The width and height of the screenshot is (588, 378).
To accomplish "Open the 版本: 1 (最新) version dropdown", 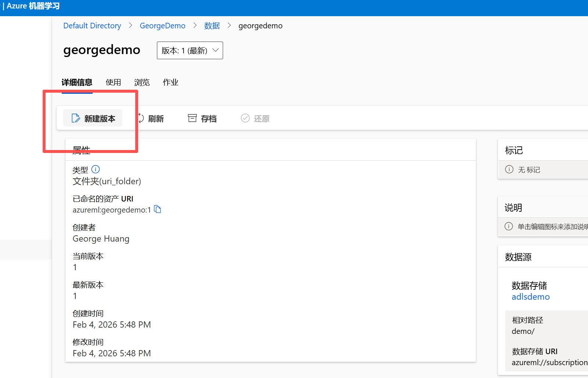I will coord(190,50).
